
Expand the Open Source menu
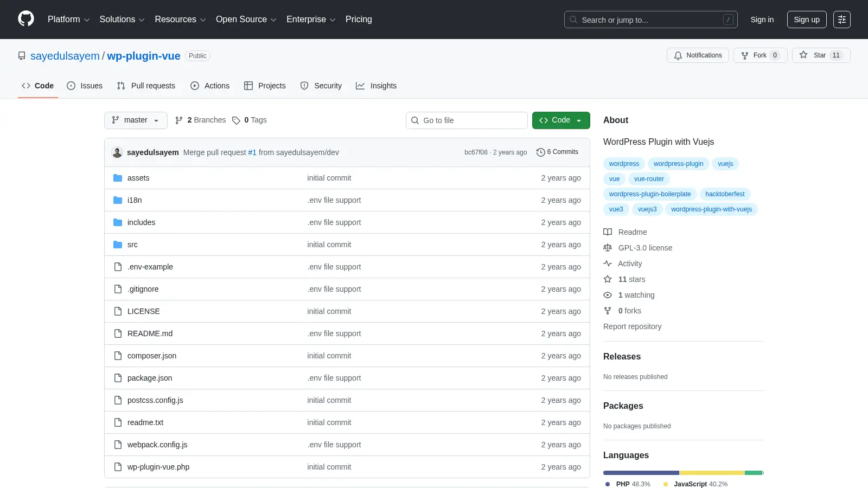pos(246,20)
